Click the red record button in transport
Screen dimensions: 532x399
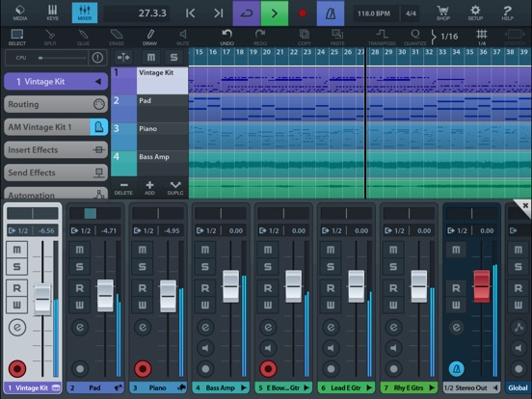click(303, 13)
